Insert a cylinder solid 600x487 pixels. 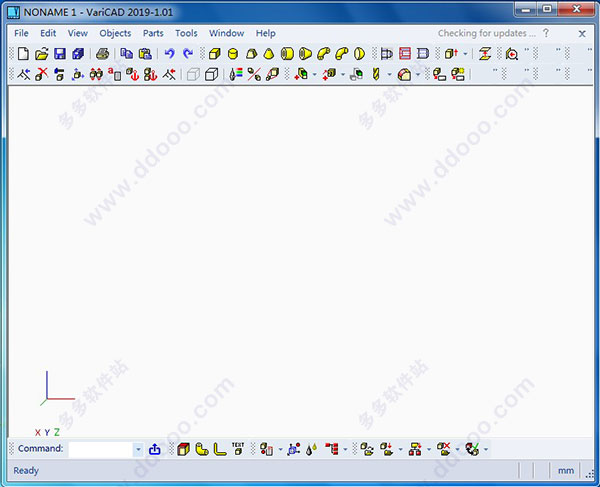233,54
